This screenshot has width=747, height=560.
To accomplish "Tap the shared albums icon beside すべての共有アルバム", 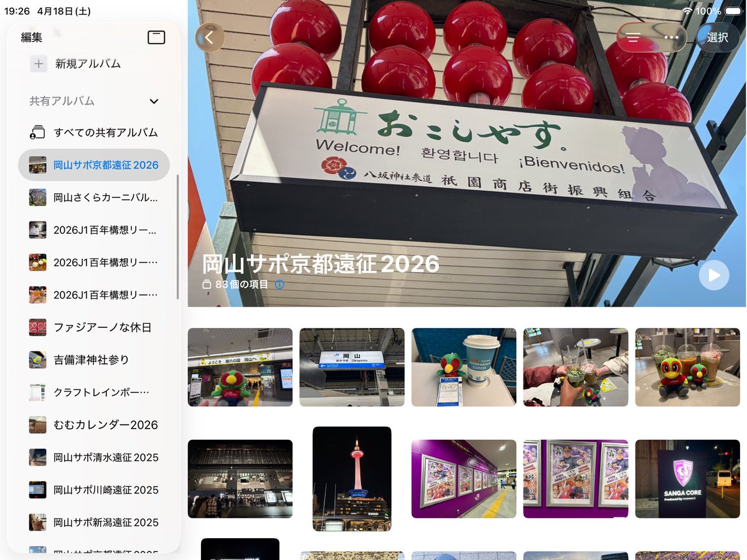I will pyautogui.click(x=38, y=131).
